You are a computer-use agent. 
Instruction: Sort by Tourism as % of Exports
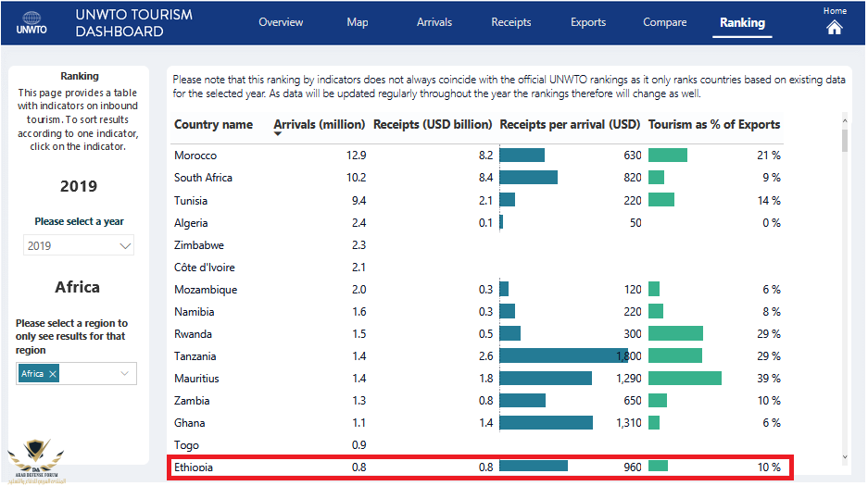[x=713, y=124]
